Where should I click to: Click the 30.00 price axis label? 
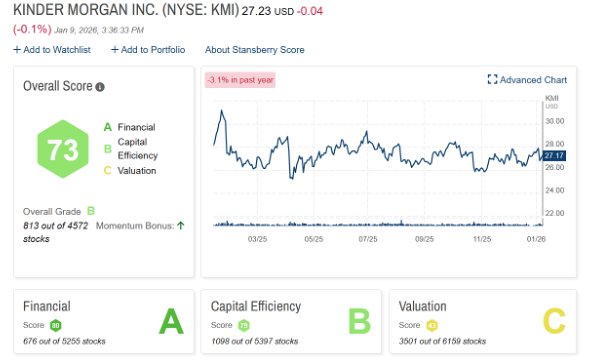coord(555,121)
